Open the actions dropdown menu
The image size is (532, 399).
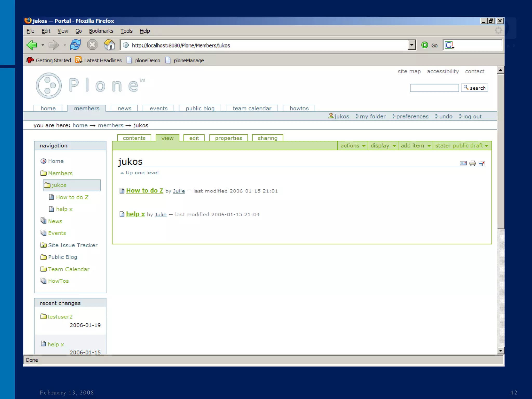[x=353, y=146]
